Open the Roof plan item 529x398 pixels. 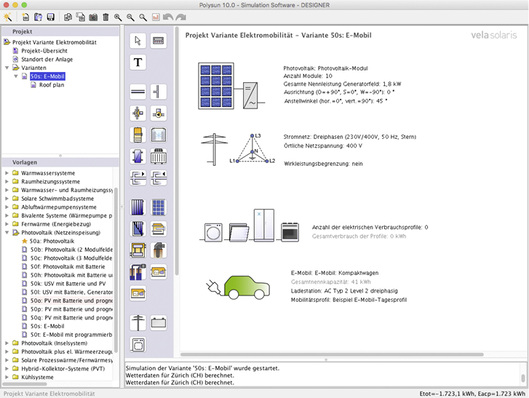pyautogui.click(x=51, y=85)
